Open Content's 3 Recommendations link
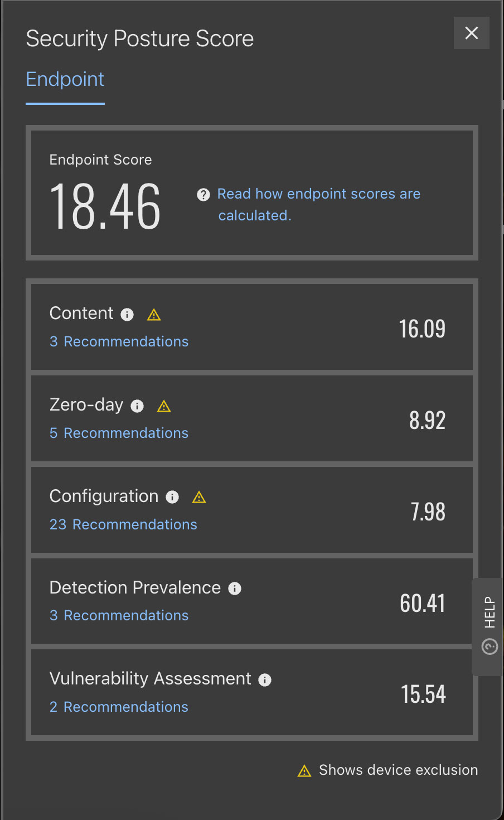 pos(119,341)
